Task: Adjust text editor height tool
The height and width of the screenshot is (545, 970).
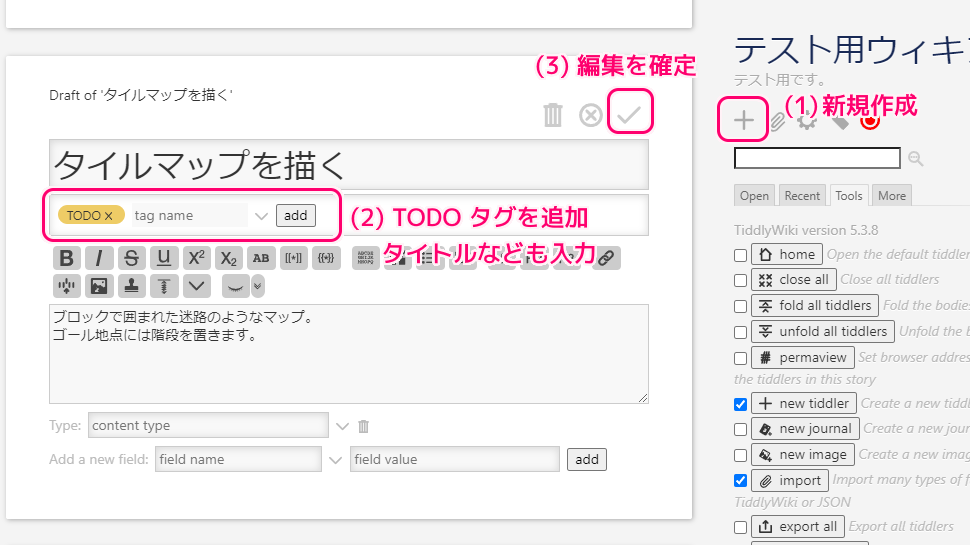Action: pyautogui.click(x=163, y=286)
